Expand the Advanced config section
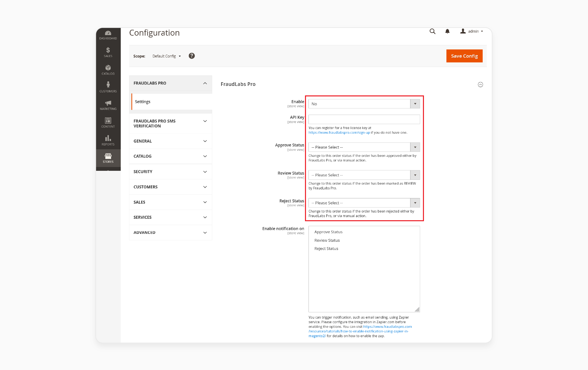Image resolution: width=588 pixels, height=370 pixels. click(x=170, y=232)
